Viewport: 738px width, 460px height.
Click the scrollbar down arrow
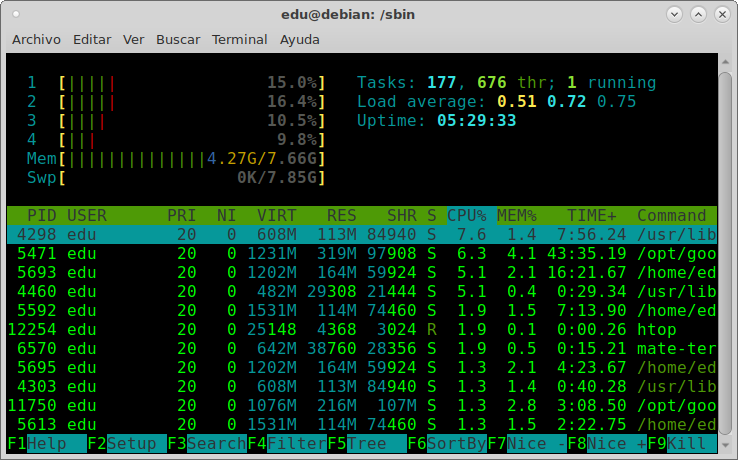728,446
